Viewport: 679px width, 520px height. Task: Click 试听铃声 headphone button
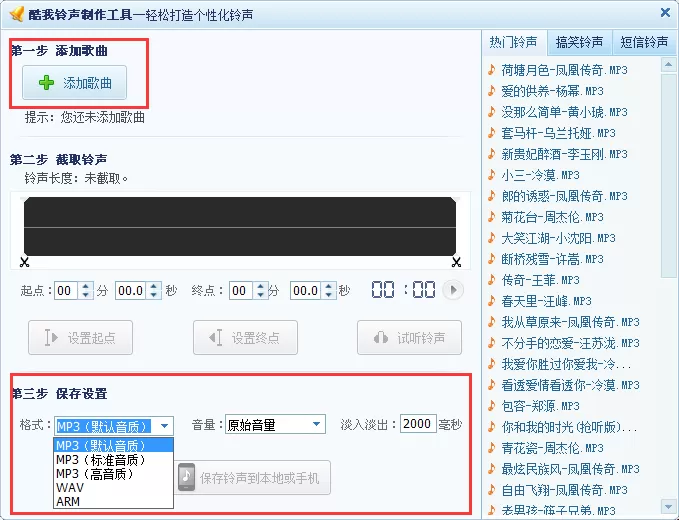[409, 338]
